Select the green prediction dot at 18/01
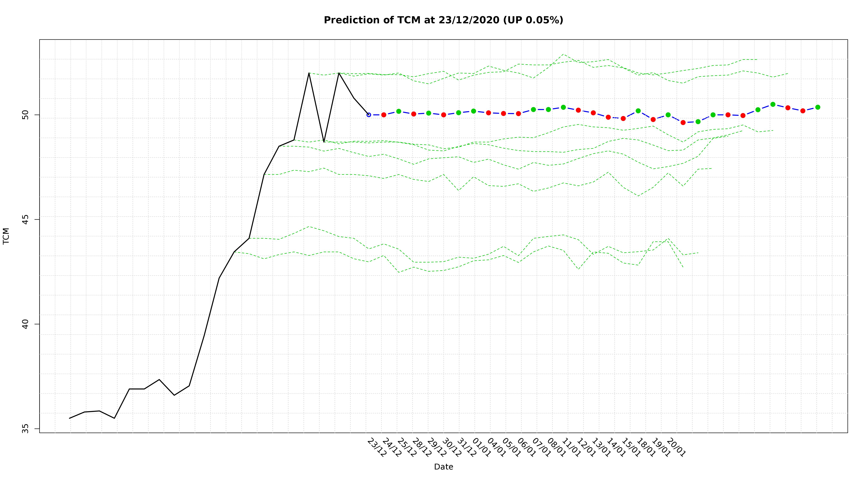 click(x=638, y=111)
